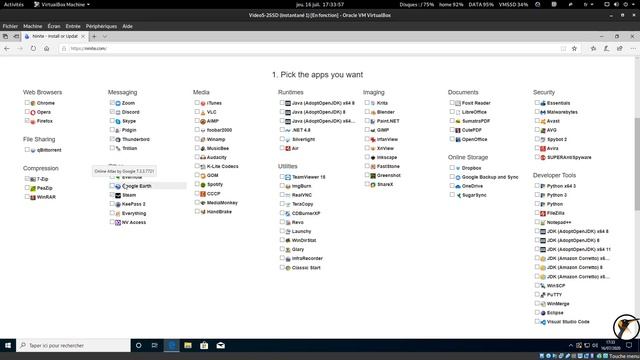Check the qBittorrent checkbox
This screenshot has width=640, height=360.
click(x=27, y=150)
